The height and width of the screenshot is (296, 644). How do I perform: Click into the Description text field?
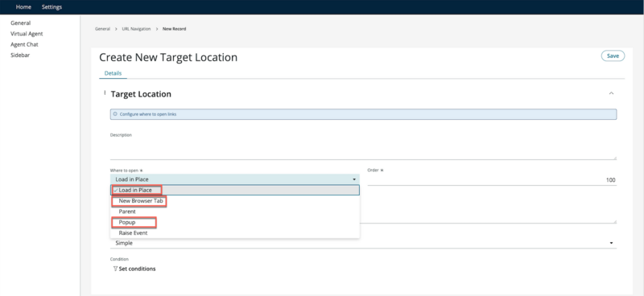click(x=363, y=149)
